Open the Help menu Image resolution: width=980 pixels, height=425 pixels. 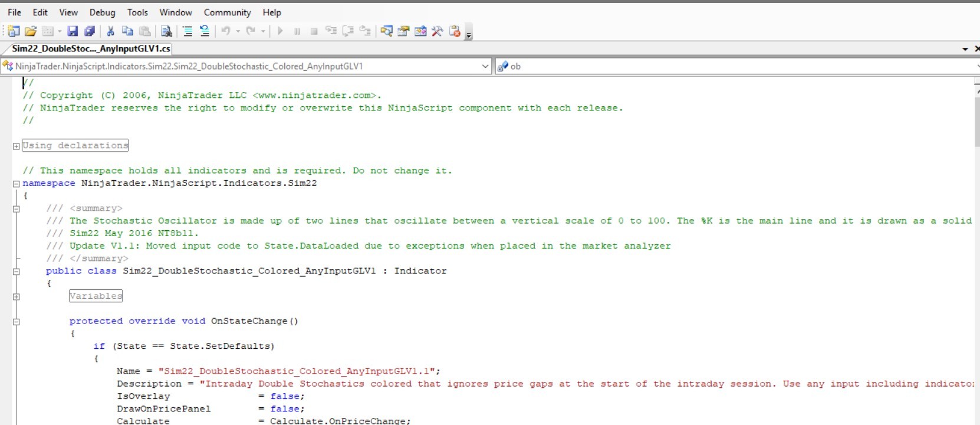point(272,12)
